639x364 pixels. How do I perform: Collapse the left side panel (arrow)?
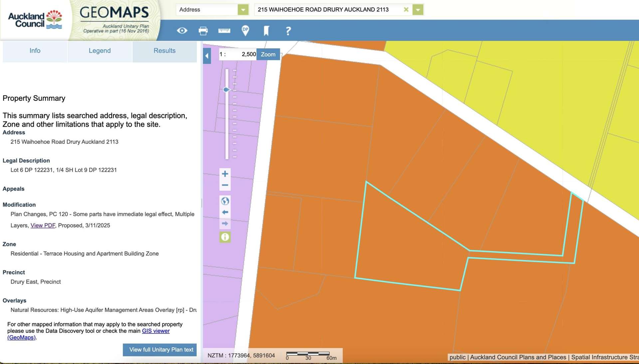click(x=207, y=56)
